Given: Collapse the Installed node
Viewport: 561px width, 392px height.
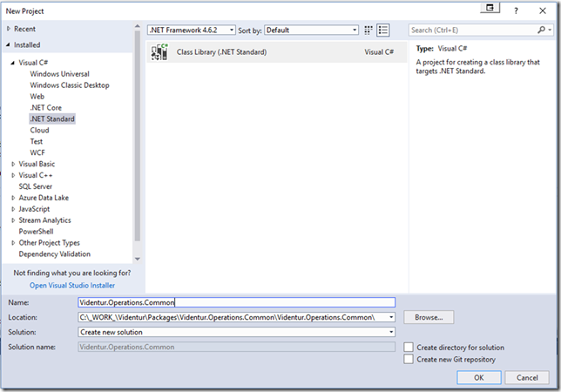Looking at the screenshot, I should 8,45.
